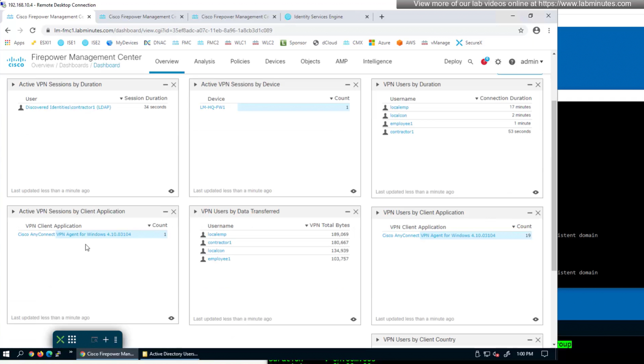Click the red notifications alert icon
This screenshot has width=644, height=364.
click(x=484, y=62)
